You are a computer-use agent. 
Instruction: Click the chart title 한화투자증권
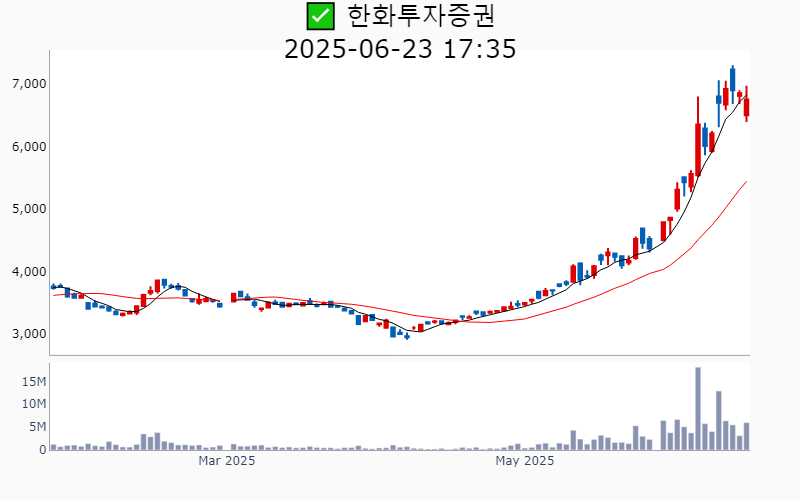click(421, 16)
